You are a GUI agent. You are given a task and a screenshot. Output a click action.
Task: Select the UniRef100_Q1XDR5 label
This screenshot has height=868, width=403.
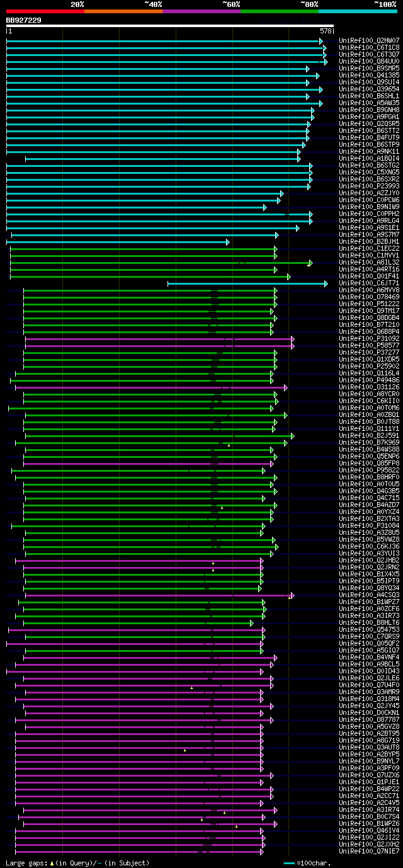tap(369, 359)
